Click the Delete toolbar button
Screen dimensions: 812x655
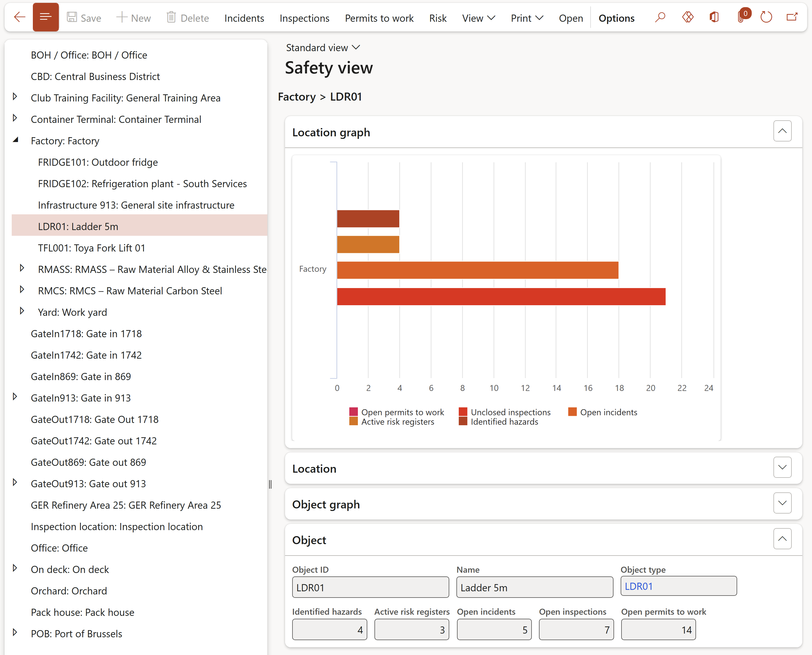(187, 18)
